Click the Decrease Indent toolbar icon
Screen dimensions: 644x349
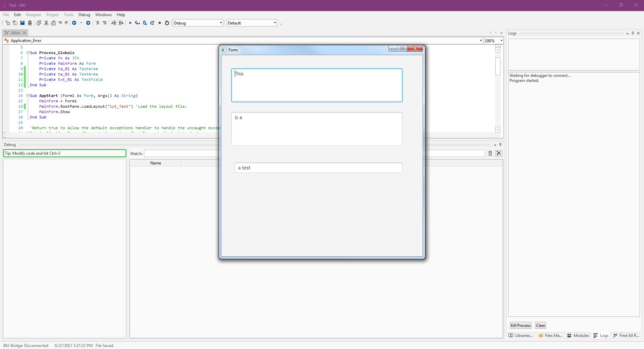coord(114,23)
